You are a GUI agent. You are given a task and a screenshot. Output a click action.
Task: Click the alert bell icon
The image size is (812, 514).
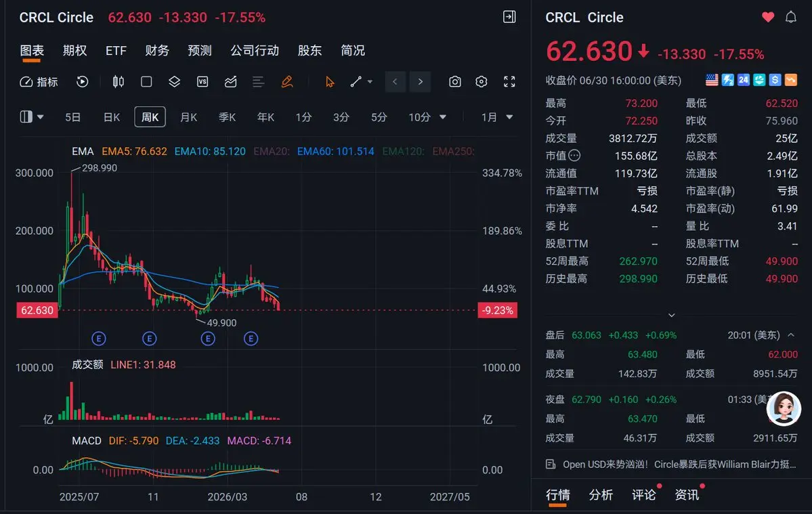tap(791, 17)
